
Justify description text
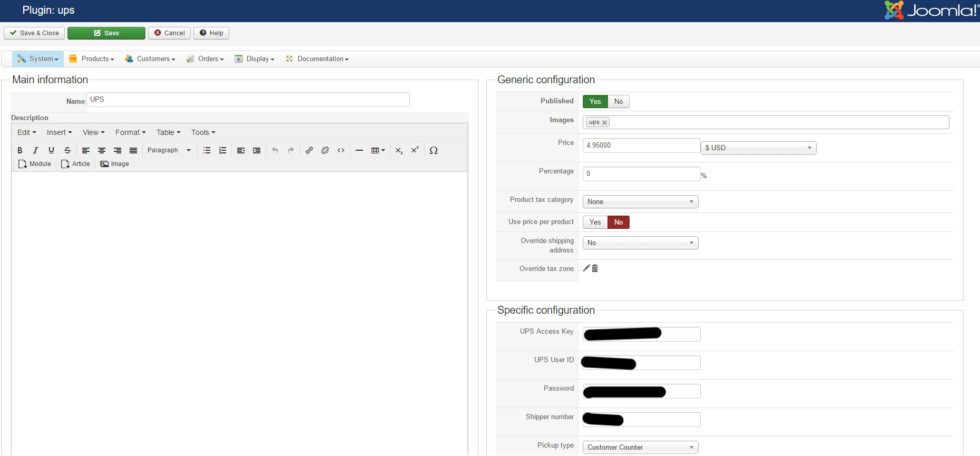click(x=133, y=150)
